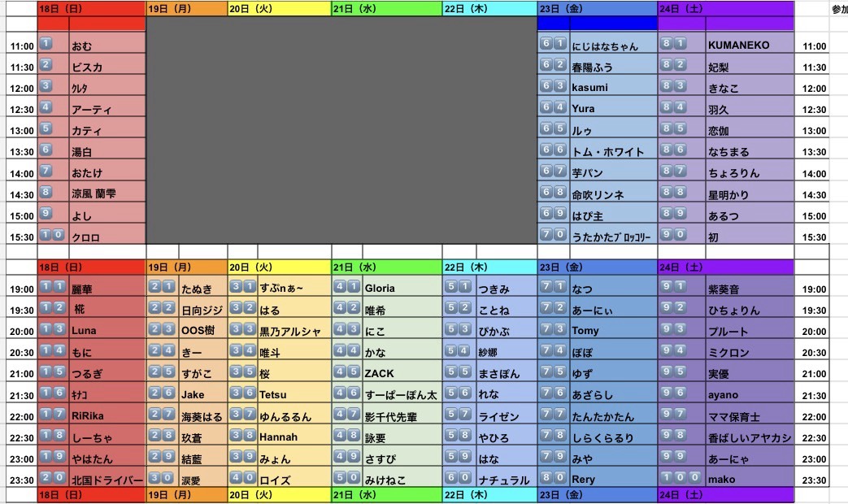848x504 pixels.
Task: Click the にじはなちゃん cell
Action: (613, 43)
